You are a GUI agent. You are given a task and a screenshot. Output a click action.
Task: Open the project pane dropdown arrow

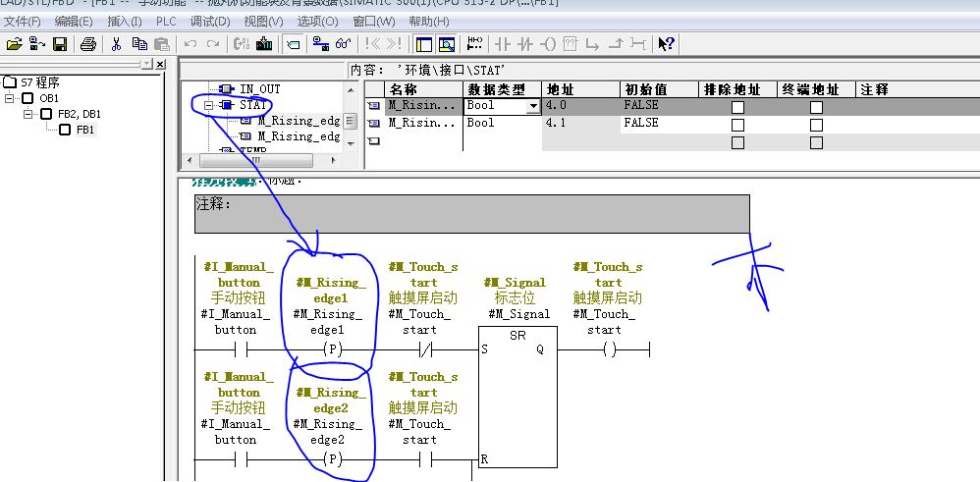pyautogui.click(x=146, y=64)
